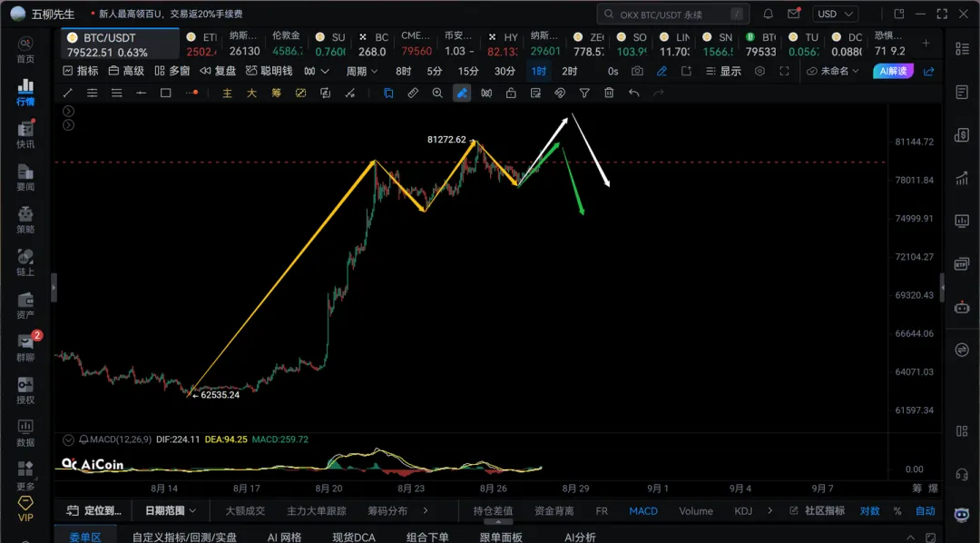The height and width of the screenshot is (543, 980).
Task: Select the highlighted brush drawing tool
Action: point(462,94)
